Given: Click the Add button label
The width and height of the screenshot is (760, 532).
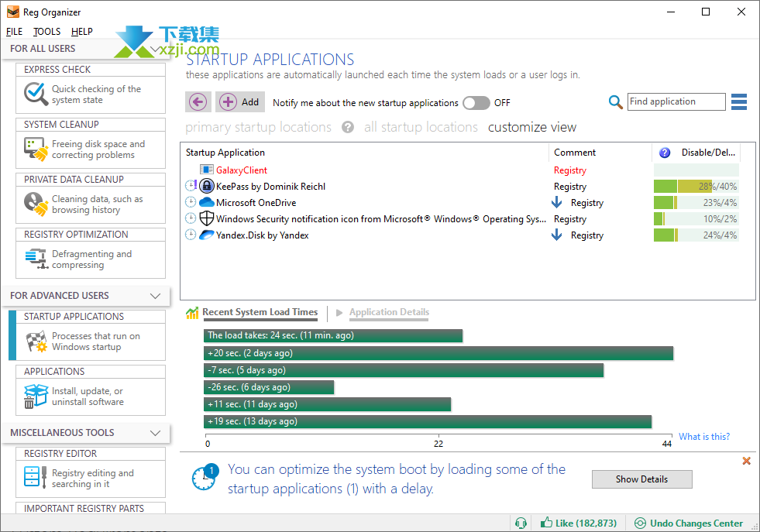Looking at the screenshot, I should 250,102.
